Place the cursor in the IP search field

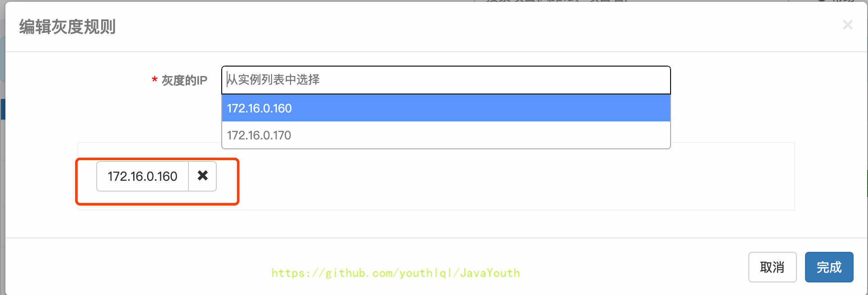(x=446, y=80)
